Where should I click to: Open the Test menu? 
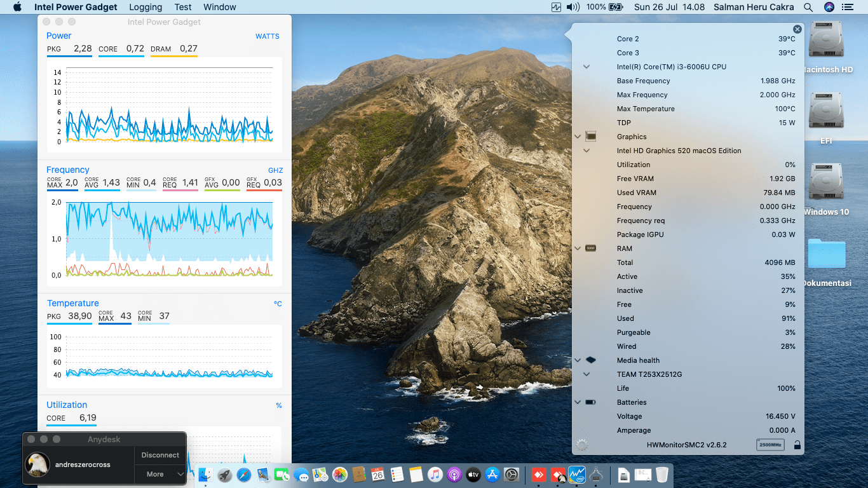click(183, 7)
